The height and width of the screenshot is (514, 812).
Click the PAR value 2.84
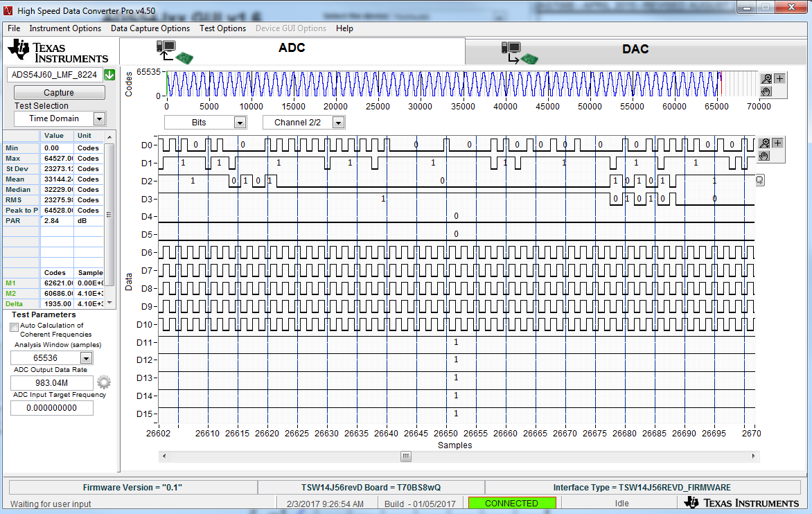coord(57,220)
